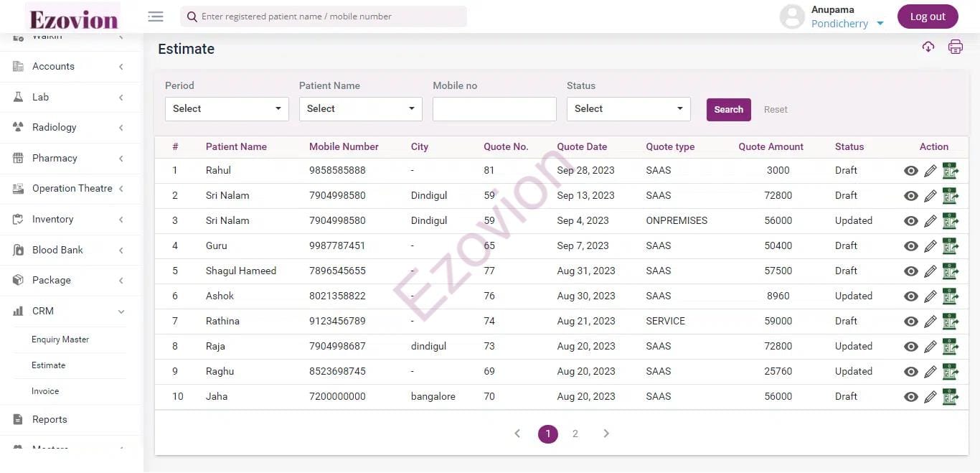This screenshot has width=980, height=473.
Task: Open the Status filter dropdown
Action: (628, 109)
